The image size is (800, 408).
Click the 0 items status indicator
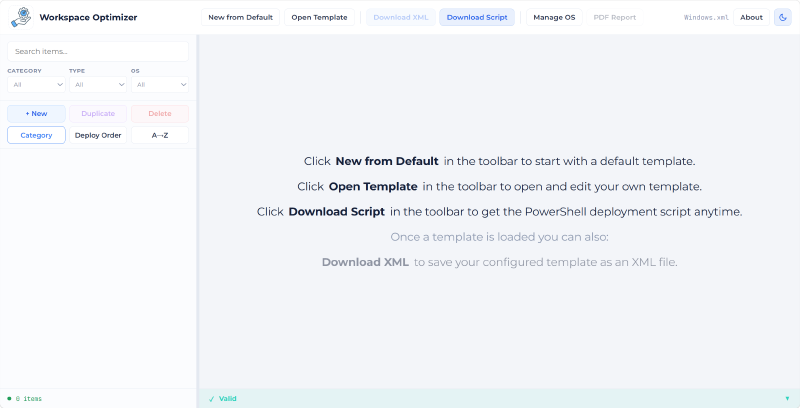point(25,399)
